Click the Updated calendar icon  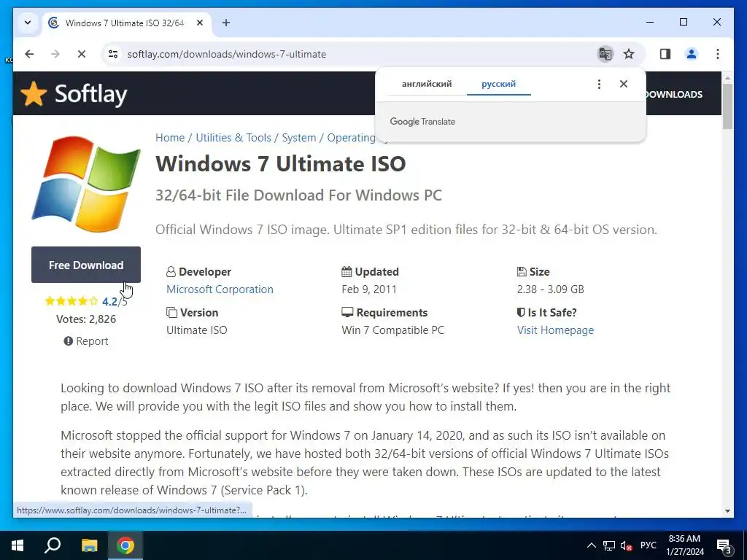coord(347,271)
